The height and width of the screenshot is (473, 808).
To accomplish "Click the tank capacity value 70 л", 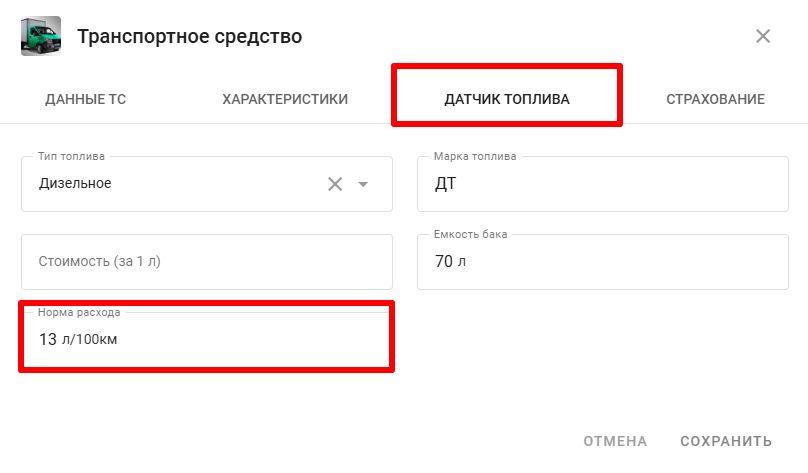I will tap(451, 262).
